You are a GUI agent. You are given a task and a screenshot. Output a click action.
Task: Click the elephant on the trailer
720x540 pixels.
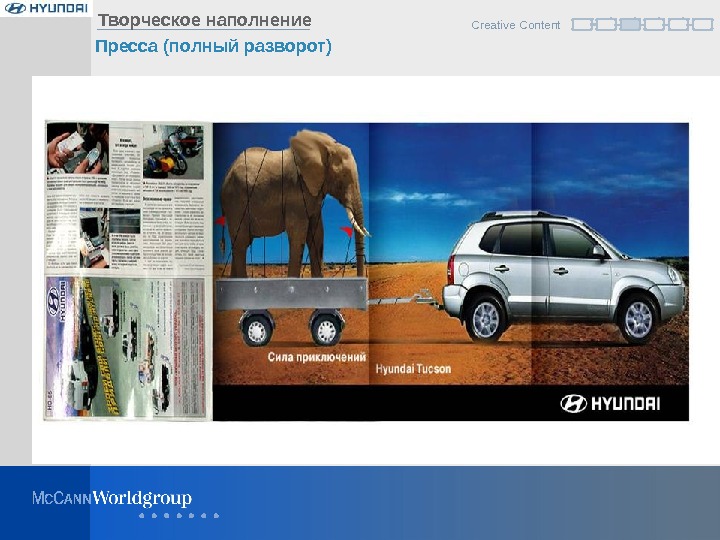point(294,202)
